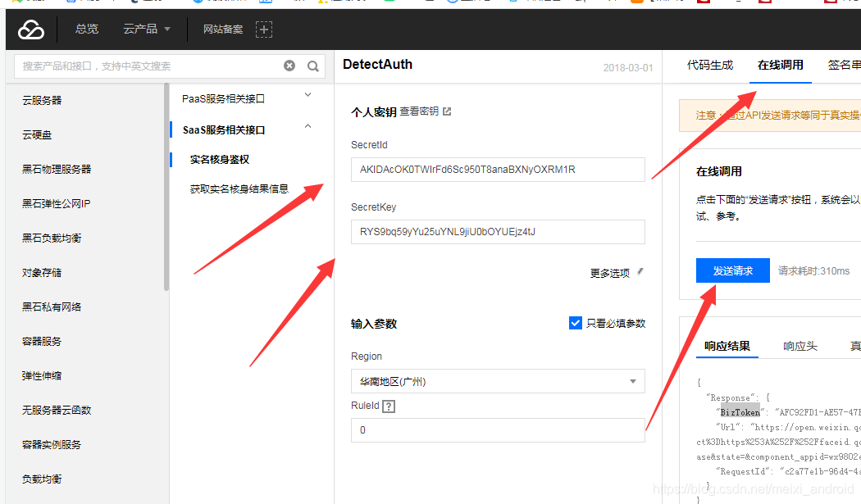Collapse the SaaS服务相关接口 section

(308, 126)
